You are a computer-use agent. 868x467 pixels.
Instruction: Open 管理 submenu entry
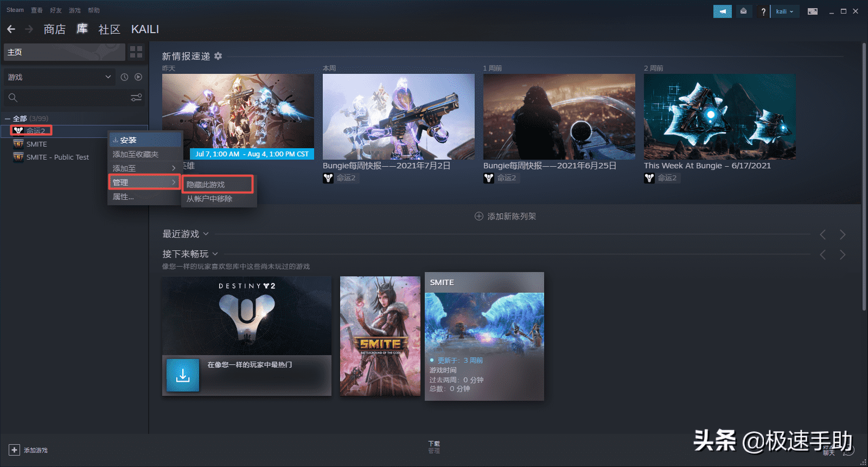[x=145, y=182]
